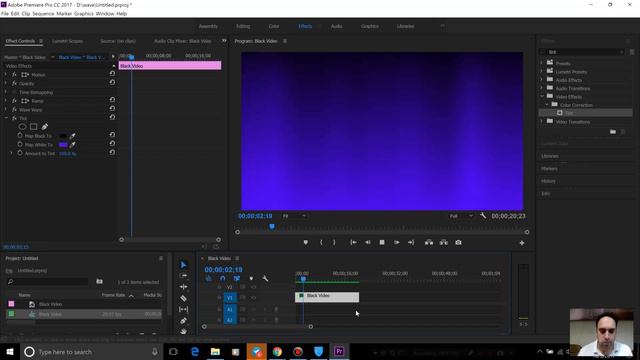Image resolution: width=640 pixels, height=360 pixels.
Task: Select the Slip tool
Action: 184,309
